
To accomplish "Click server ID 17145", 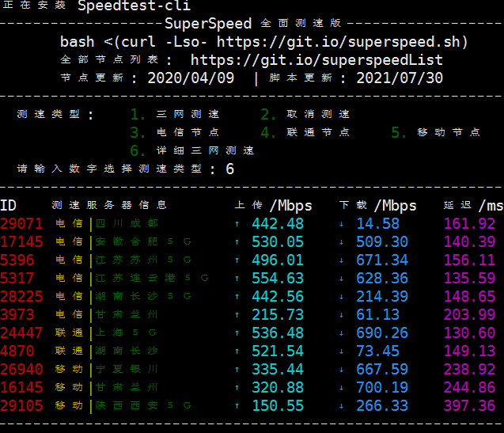I will coord(21,242).
